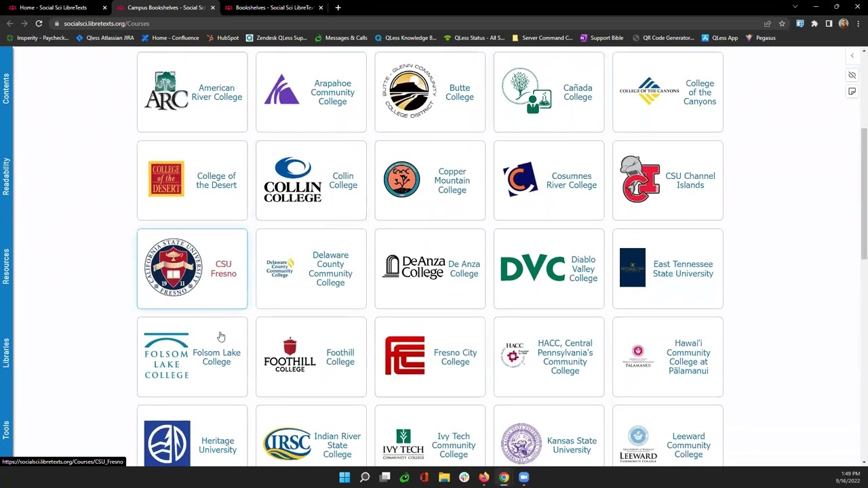Image resolution: width=868 pixels, height=488 pixels.
Task: Select the Butte College logo card
Action: (x=430, y=92)
